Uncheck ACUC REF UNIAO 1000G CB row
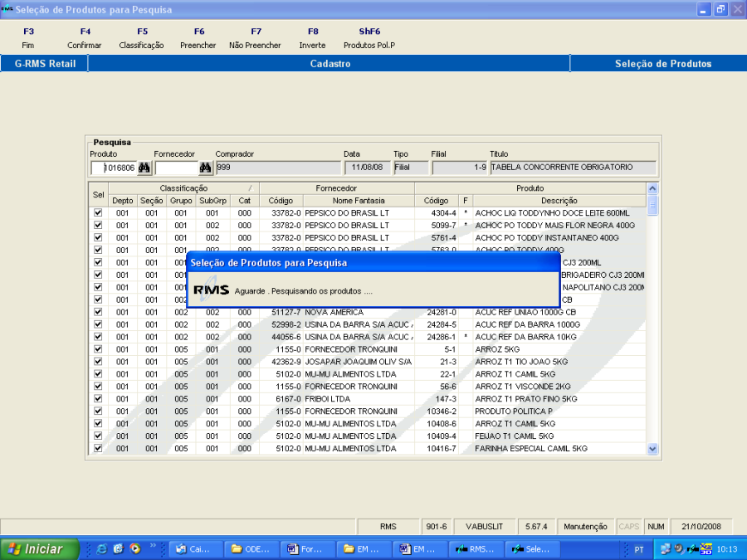Viewport: 747px width, 560px height. pyautogui.click(x=98, y=312)
